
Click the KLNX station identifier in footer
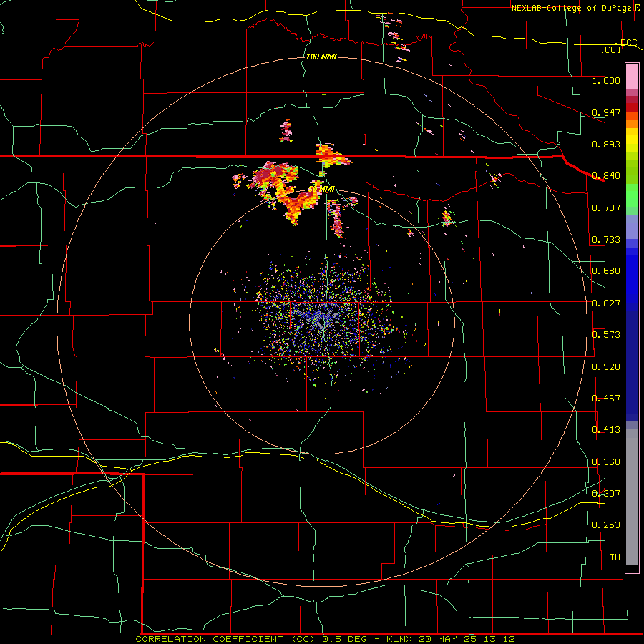[400, 639]
